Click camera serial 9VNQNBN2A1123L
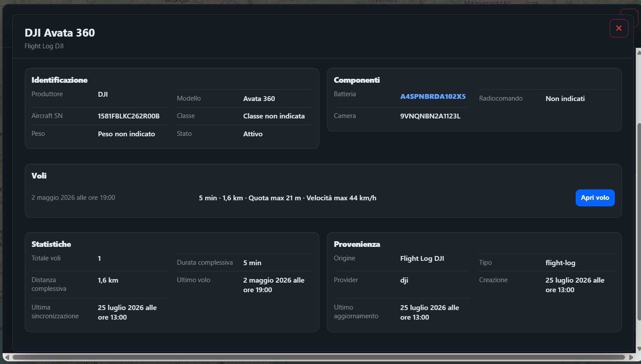Screen dimensions: 641x364 click(x=430, y=116)
